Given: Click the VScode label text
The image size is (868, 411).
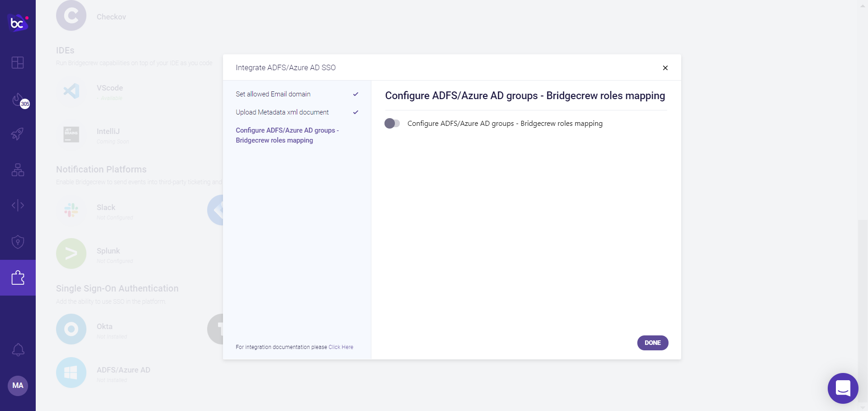Looking at the screenshot, I should (110, 88).
